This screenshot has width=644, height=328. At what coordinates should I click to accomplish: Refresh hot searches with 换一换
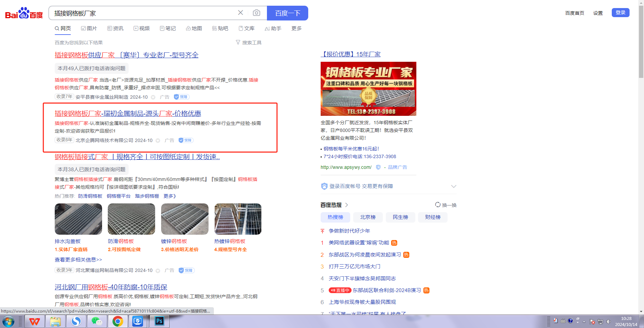coord(446,205)
